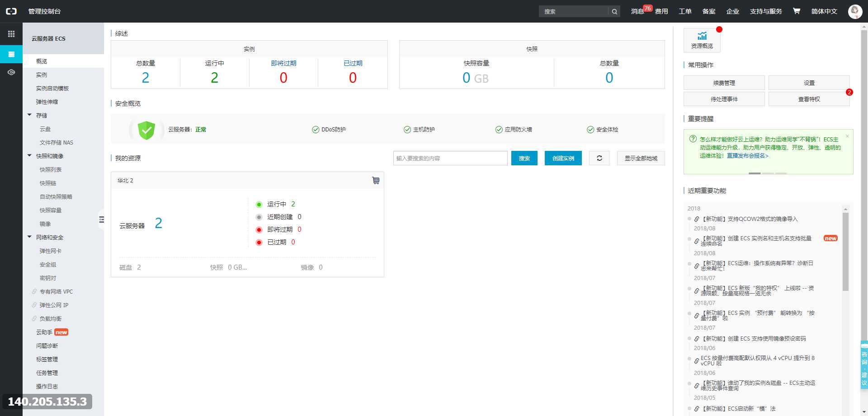Click the search magnifier icon in top bar
This screenshot has width=868, height=416.
(x=614, y=11)
